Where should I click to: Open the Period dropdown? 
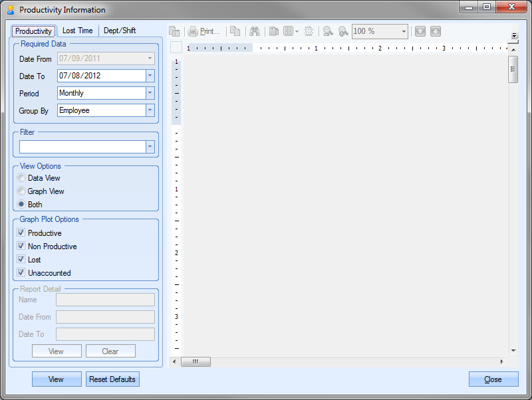tap(150, 94)
